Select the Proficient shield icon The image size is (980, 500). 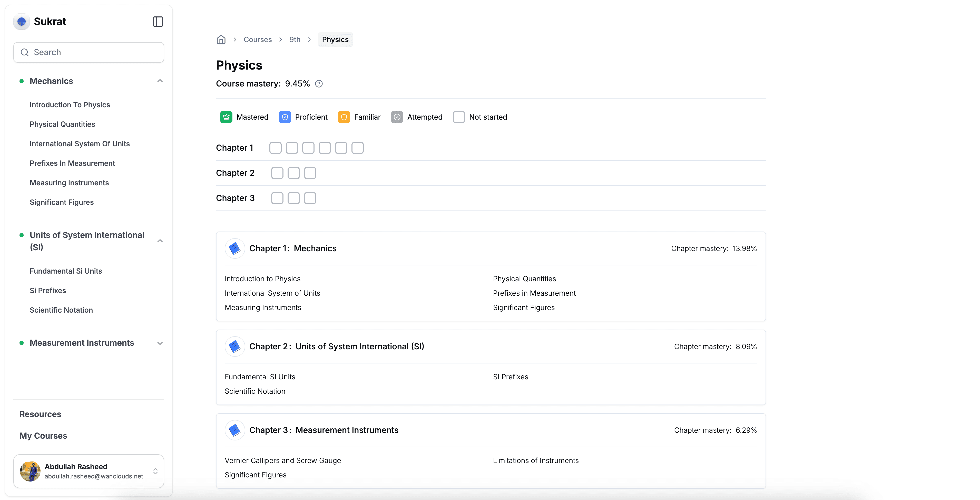(285, 117)
